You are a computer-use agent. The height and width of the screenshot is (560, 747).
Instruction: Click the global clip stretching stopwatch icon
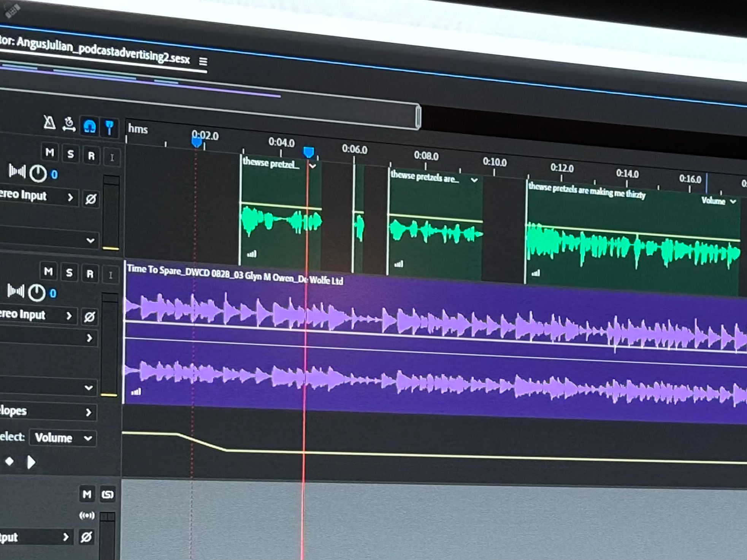(x=69, y=124)
